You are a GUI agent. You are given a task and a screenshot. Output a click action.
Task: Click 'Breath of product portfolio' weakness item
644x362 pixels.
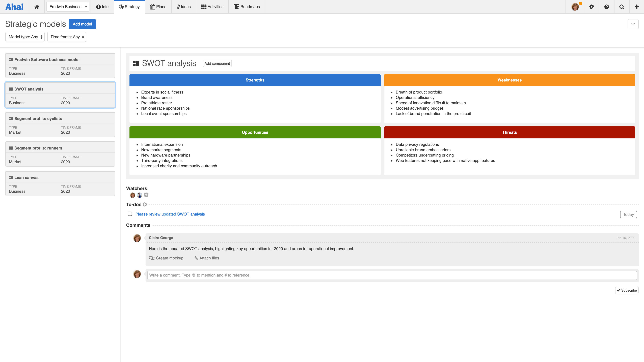coord(419,92)
